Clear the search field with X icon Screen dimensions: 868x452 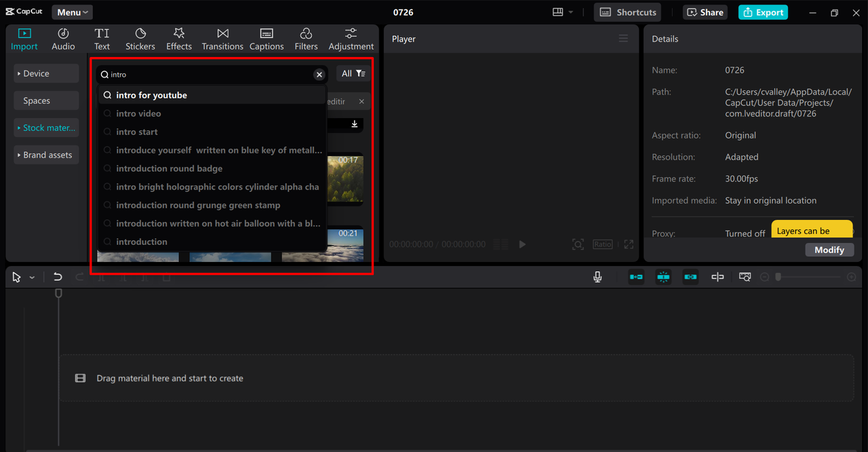319,75
